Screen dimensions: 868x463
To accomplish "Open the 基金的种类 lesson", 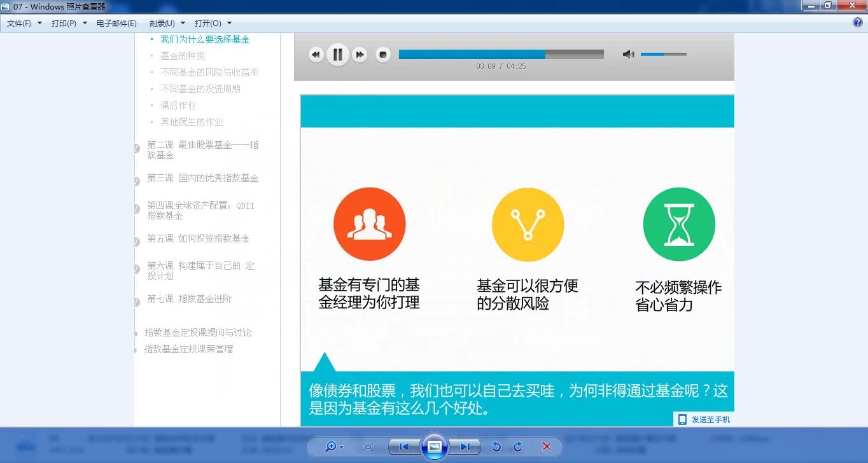I will coord(183,56).
